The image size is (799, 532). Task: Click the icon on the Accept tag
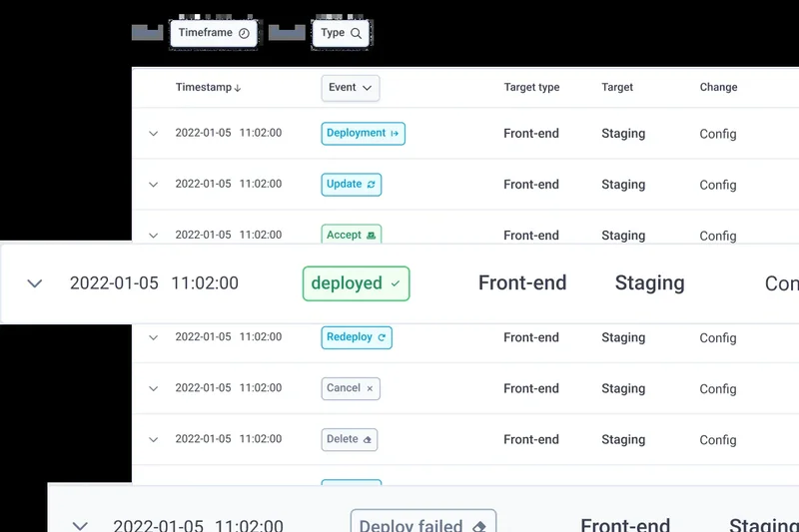click(372, 236)
